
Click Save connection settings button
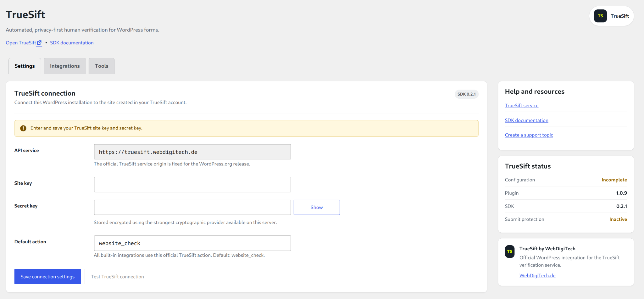pyautogui.click(x=47, y=277)
